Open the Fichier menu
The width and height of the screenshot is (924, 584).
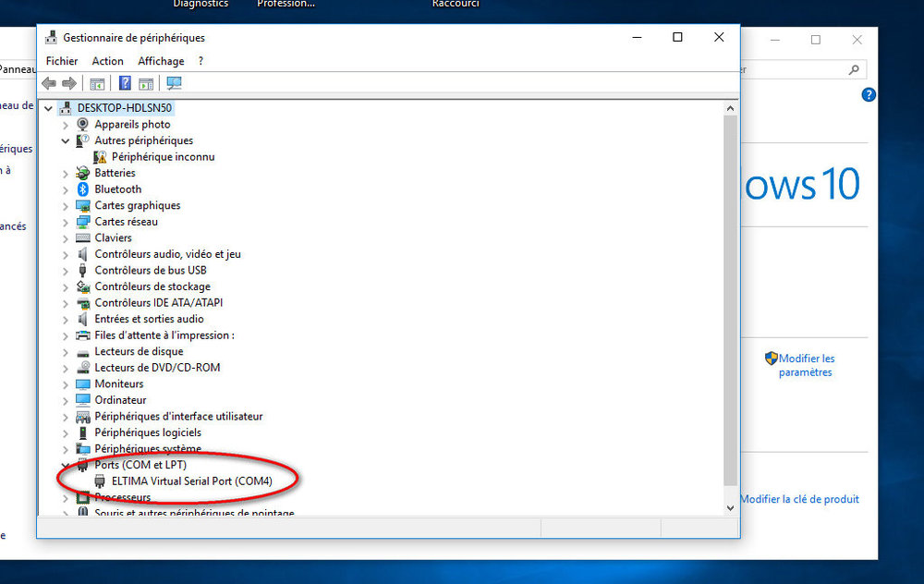62,61
